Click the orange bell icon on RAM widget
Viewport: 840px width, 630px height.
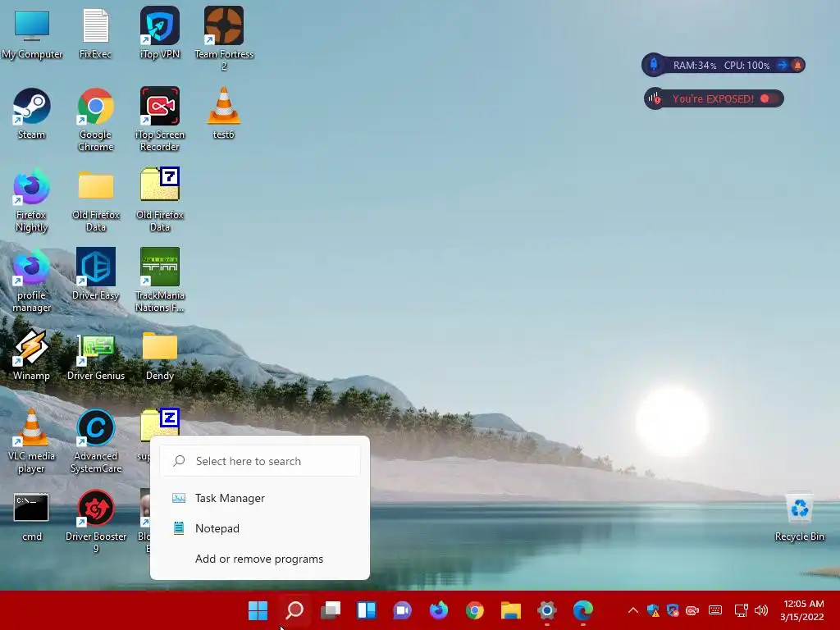click(x=797, y=66)
